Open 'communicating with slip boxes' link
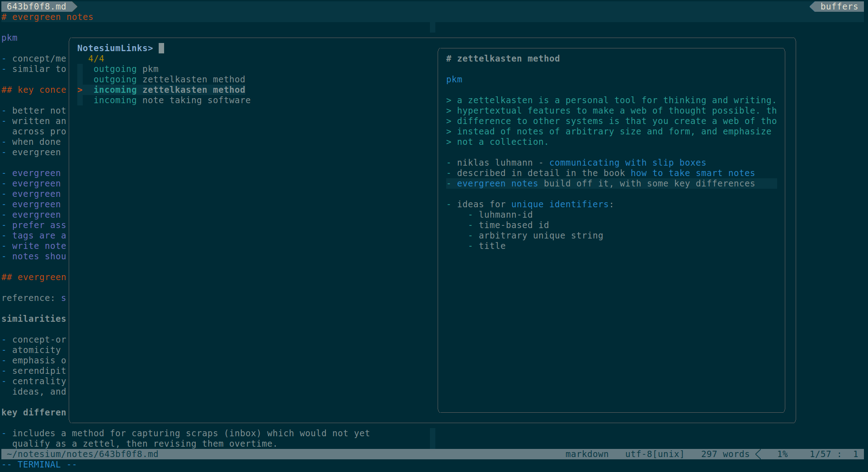 tap(627, 162)
